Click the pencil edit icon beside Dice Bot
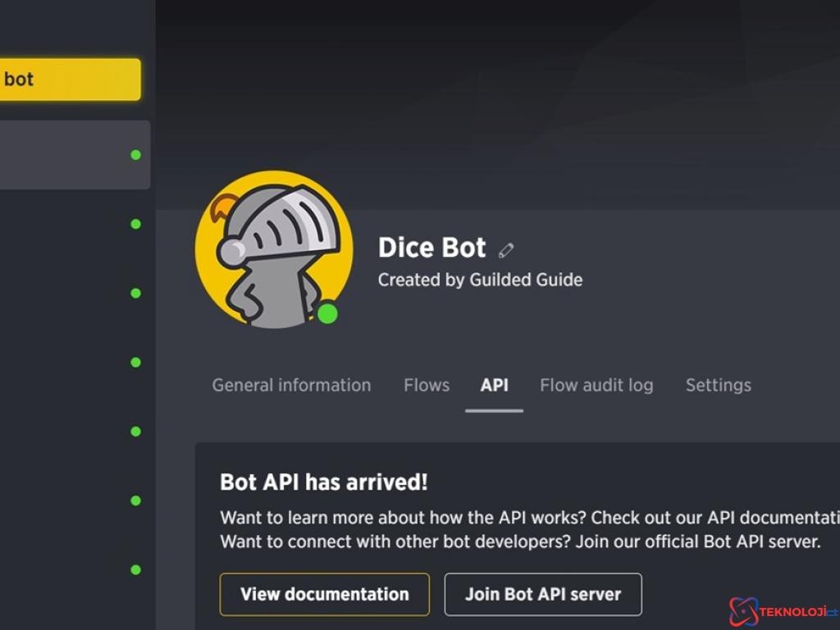Screen dimensions: 840x630 [x=506, y=250]
